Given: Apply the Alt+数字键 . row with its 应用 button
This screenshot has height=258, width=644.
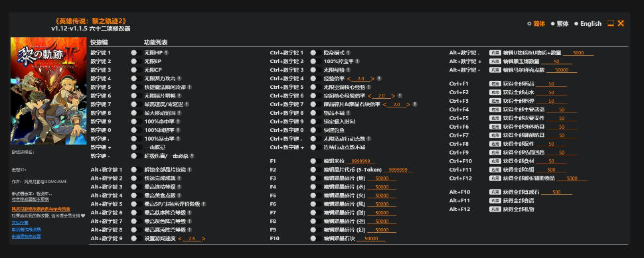Looking at the screenshot, I should click(495, 53).
